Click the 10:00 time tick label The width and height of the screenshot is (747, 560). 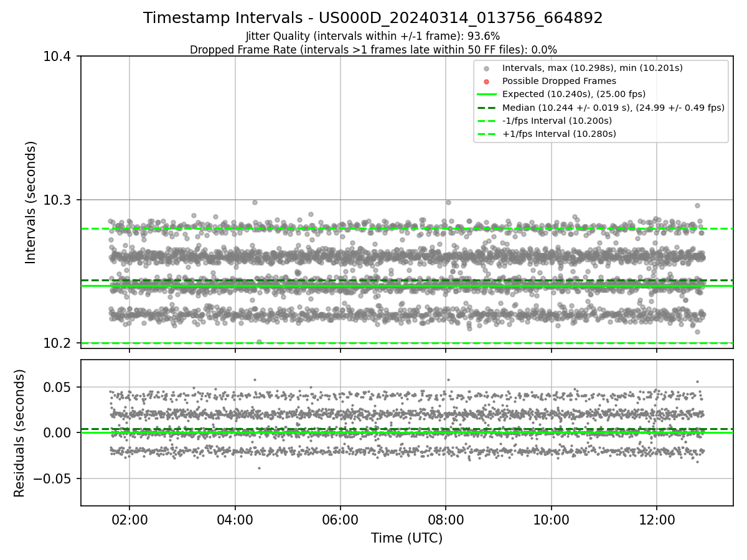(x=551, y=520)
